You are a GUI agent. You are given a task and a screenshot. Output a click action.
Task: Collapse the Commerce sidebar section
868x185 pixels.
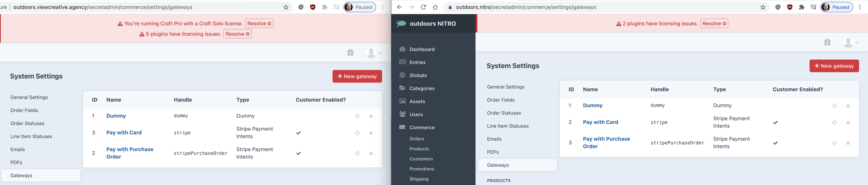422,127
